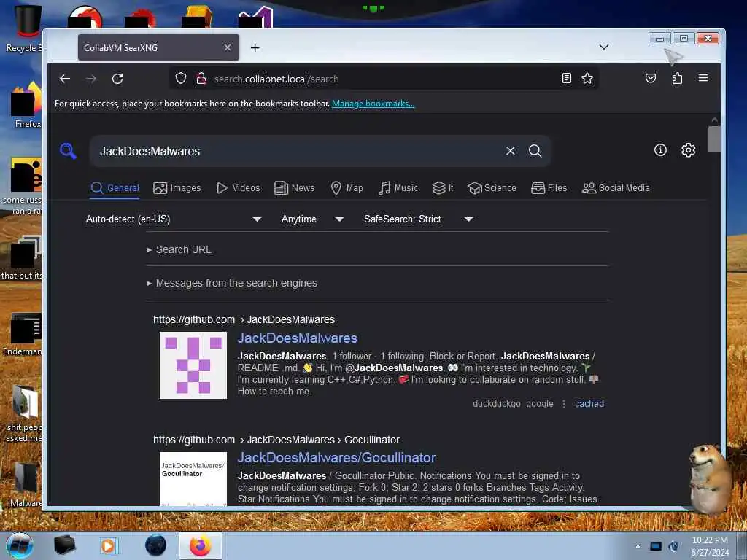Open the Firefox hamburger menu
Screen dimensions: 747x560
click(703, 78)
